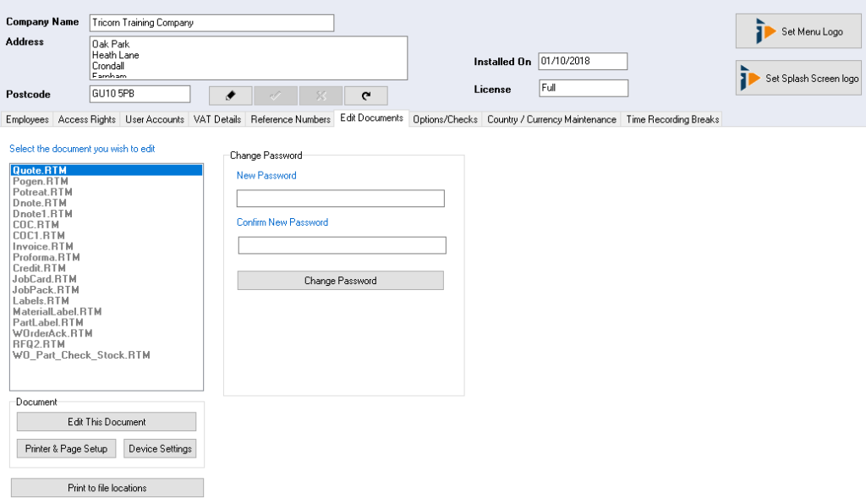Click the greyed-out cancel X icon
The image size is (866, 504).
(x=321, y=96)
